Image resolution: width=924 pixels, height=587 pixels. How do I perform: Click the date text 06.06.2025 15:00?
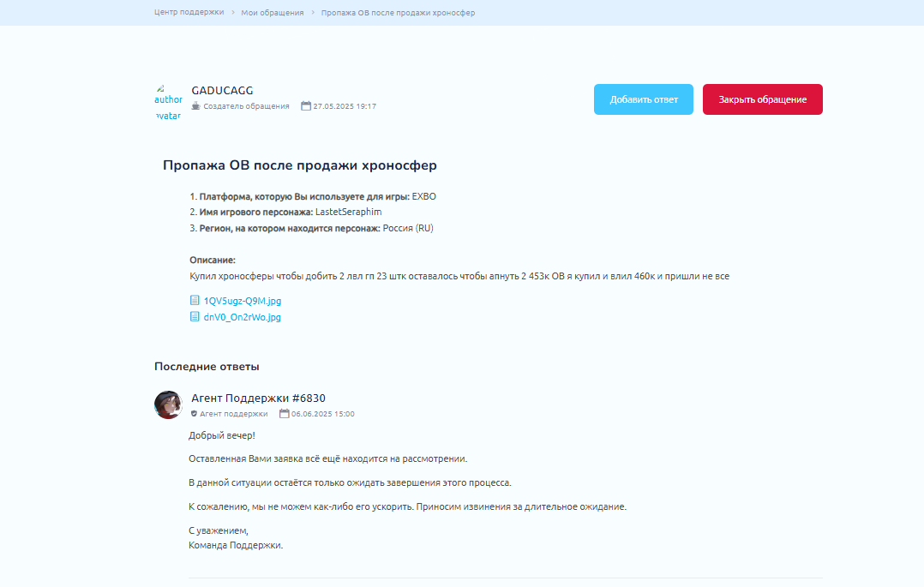coord(323,414)
